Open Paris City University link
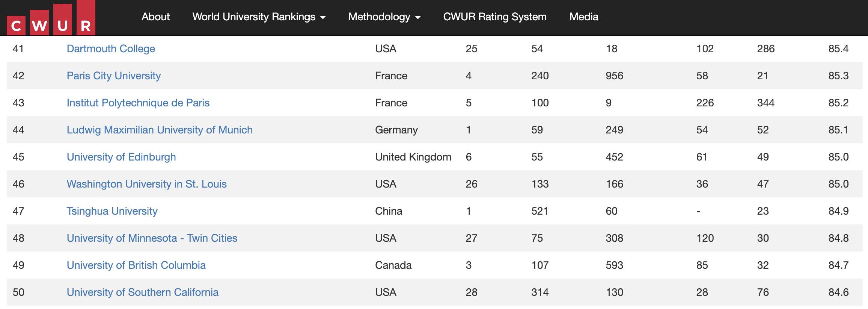 click(114, 76)
